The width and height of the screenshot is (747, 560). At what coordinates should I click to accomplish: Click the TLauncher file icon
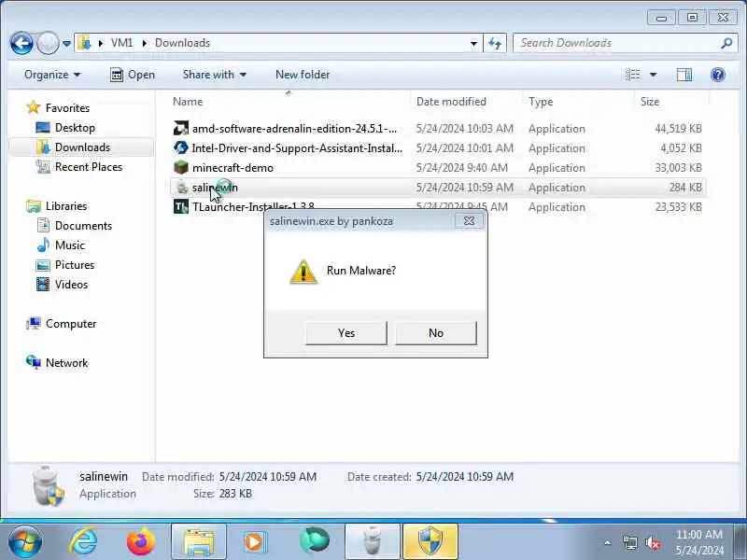click(181, 206)
